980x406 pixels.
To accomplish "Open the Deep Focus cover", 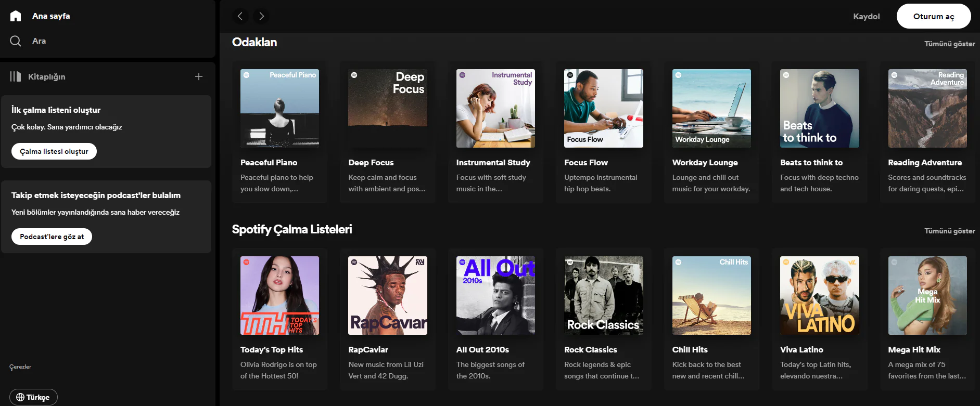I will pos(388,108).
